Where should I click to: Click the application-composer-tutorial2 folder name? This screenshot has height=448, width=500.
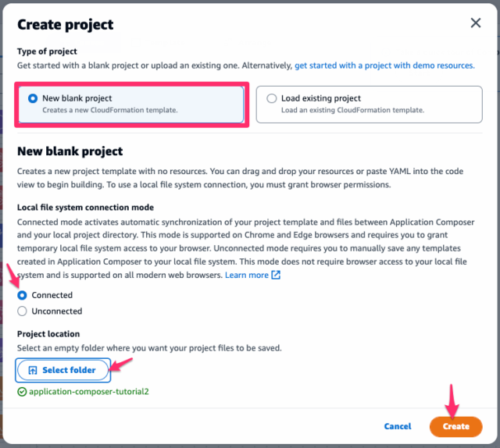click(88, 391)
